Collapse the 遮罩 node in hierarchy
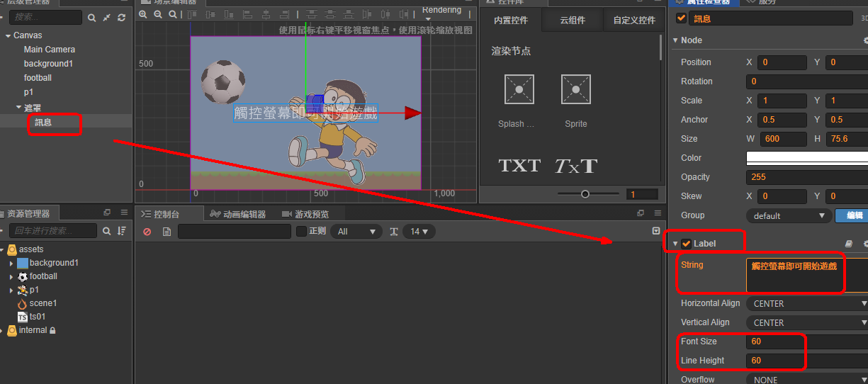The image size is (868, 384). coord(18,108)
